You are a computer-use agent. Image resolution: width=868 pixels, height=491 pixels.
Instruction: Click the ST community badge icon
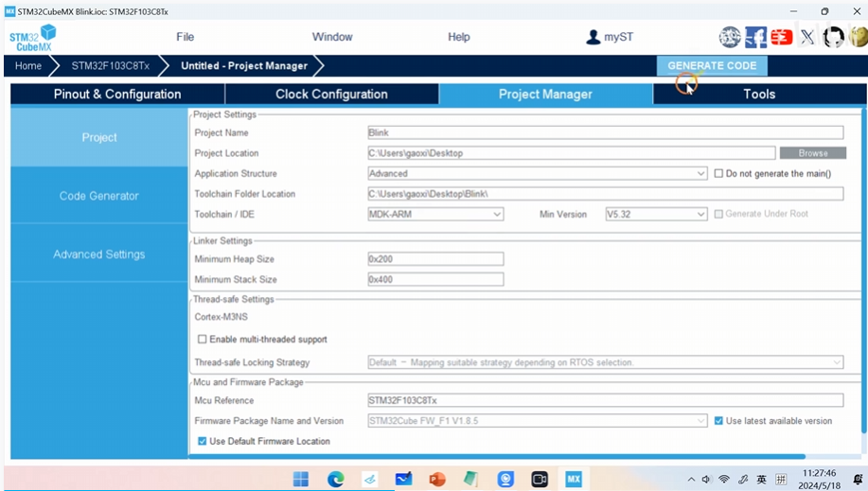(730, 37)
